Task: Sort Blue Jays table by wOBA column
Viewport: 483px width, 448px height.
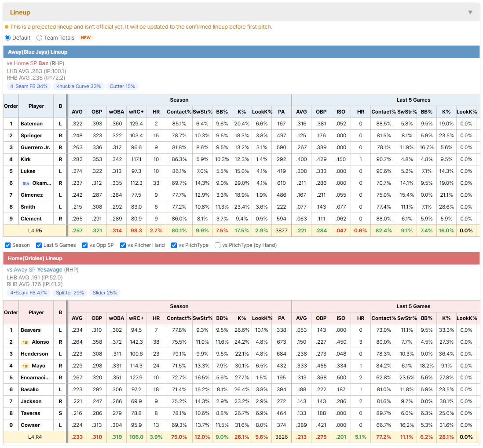Action: (117, 112)
